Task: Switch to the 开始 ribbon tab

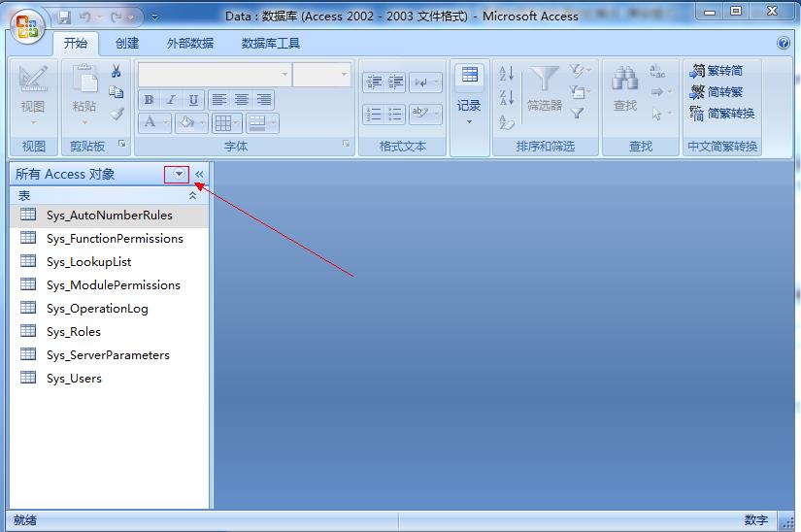Action: point(75,44)
